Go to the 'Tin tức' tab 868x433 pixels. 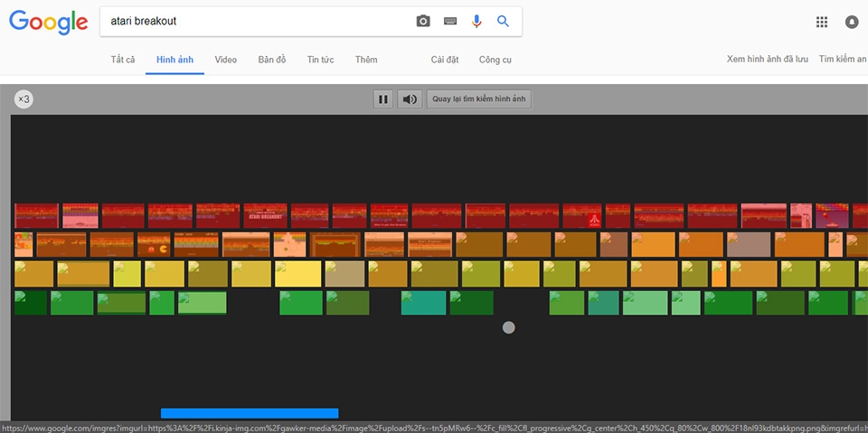click(320, 60)
